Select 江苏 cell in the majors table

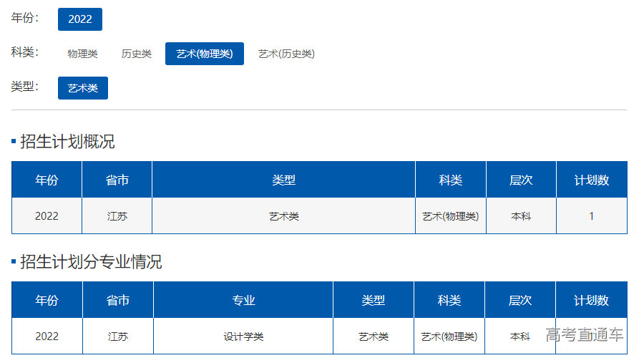pyautogui.click(x=118, y=337)
